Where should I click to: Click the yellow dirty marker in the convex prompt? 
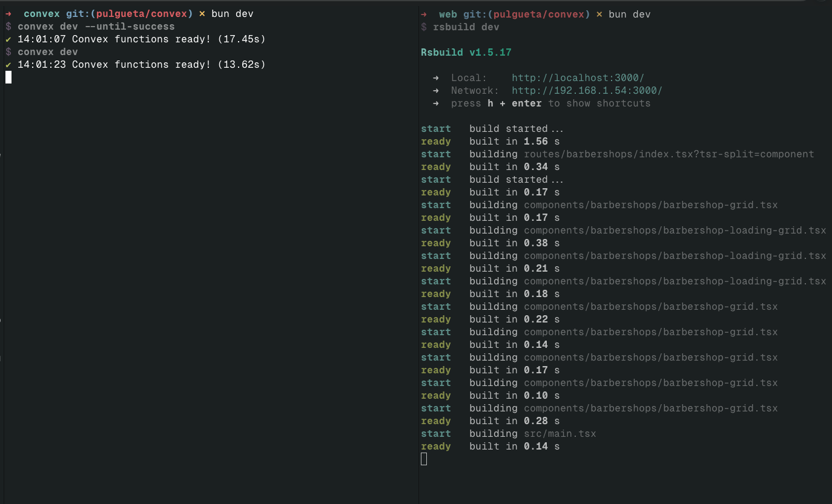point(202,14)
